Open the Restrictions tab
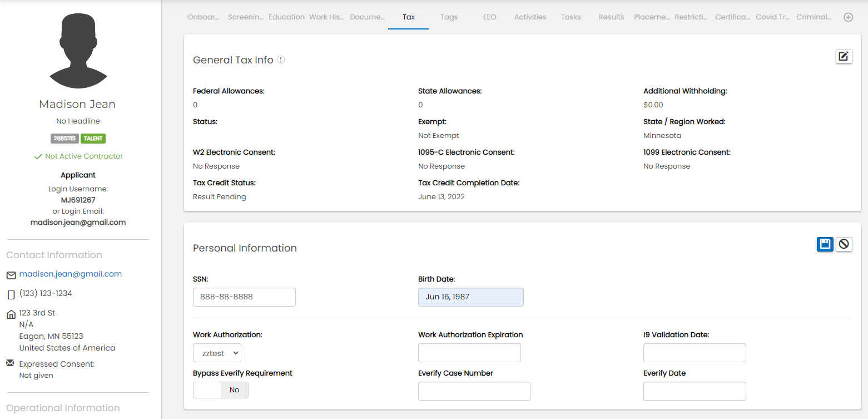The width and height of the screenshot is (868, 419). pyautogui.click(x=692, y=17)
